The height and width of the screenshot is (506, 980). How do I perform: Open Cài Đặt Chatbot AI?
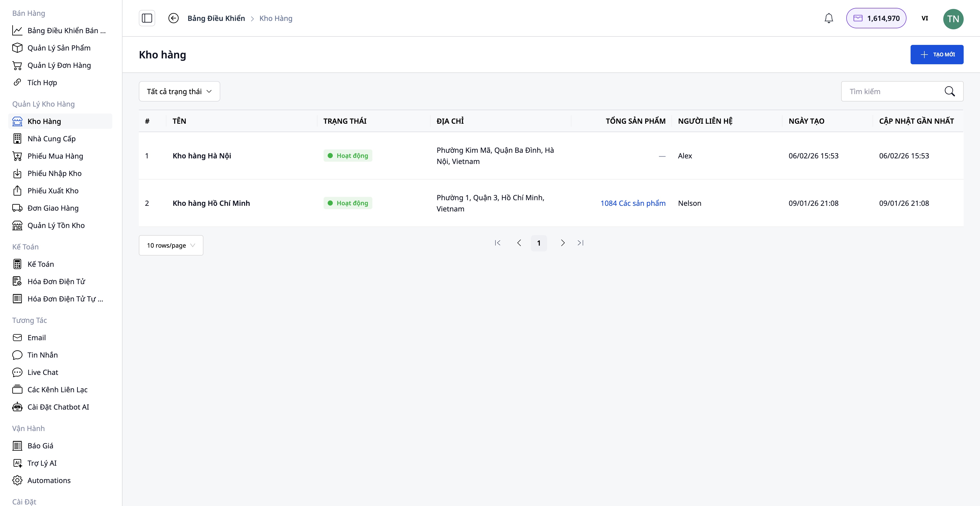click(x=58, y=406)
